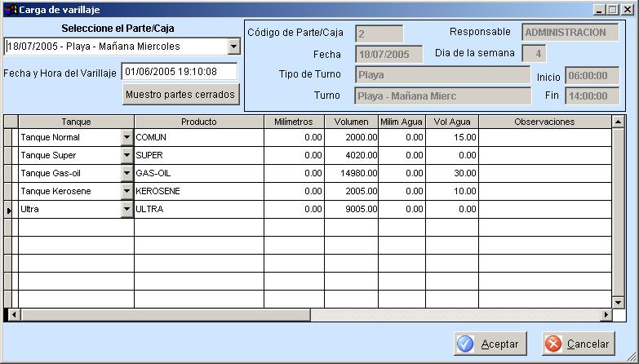Click the Inicio time field 06:00:00
Screen dimensions: 639x364
tap(592, 76)
